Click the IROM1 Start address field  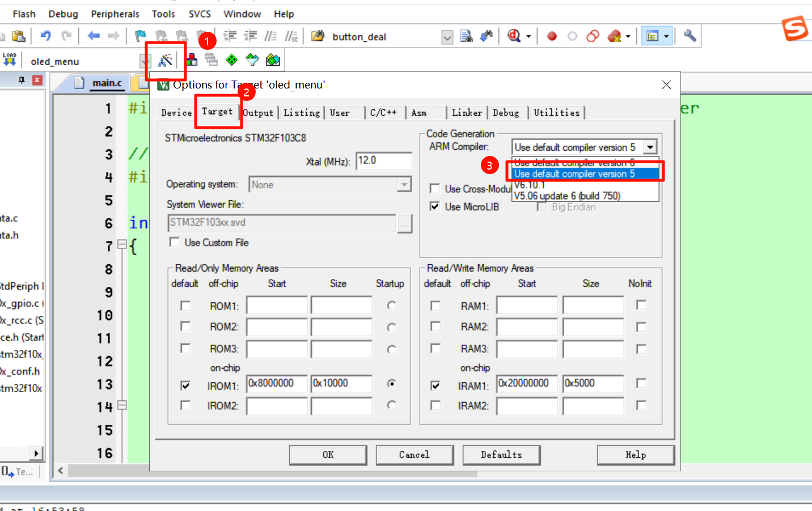coord(277,383)
